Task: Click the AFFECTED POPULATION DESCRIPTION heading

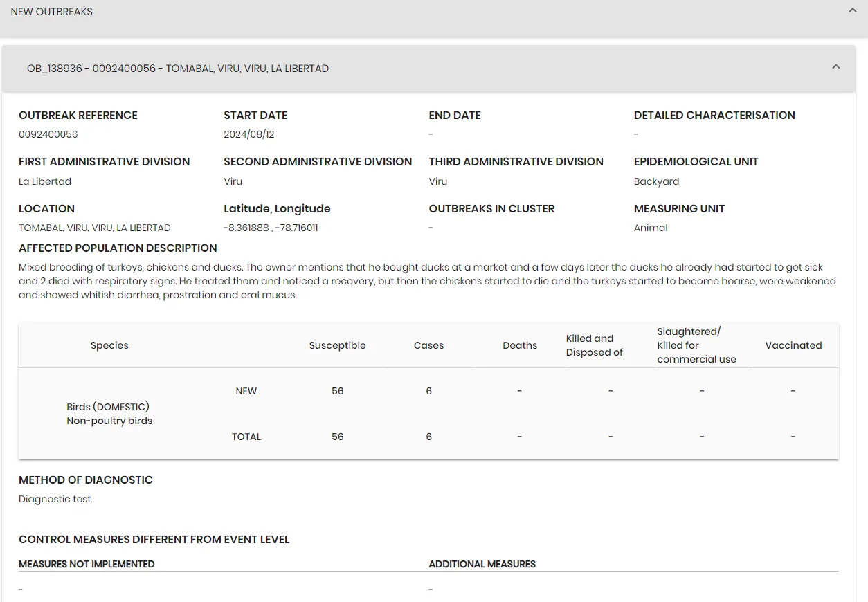Action: (x=118, y=248)
